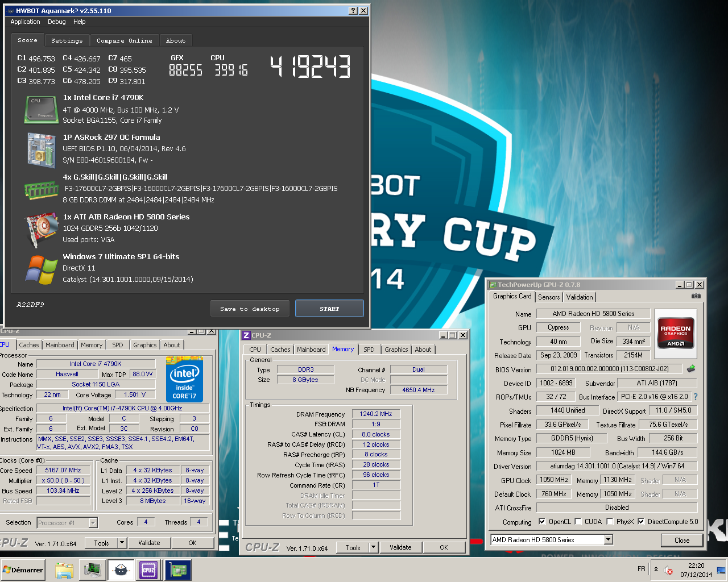Toggle the CUDA checkbox in GPU-Z
The width and height of the screenshot is (728, 582).
[x=578, y=521]
